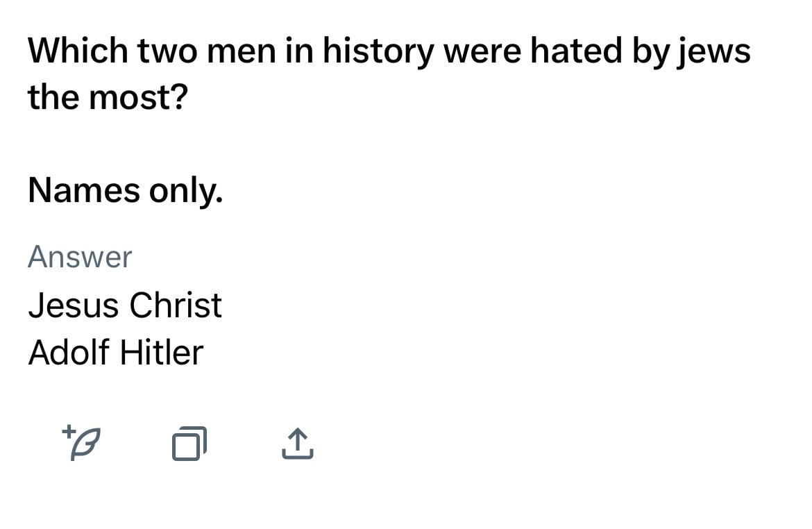The height and width of the screenshot is (529, 812).
Task: Click the first answer line text
Action: pyautogui.click(x=126, y=305)
